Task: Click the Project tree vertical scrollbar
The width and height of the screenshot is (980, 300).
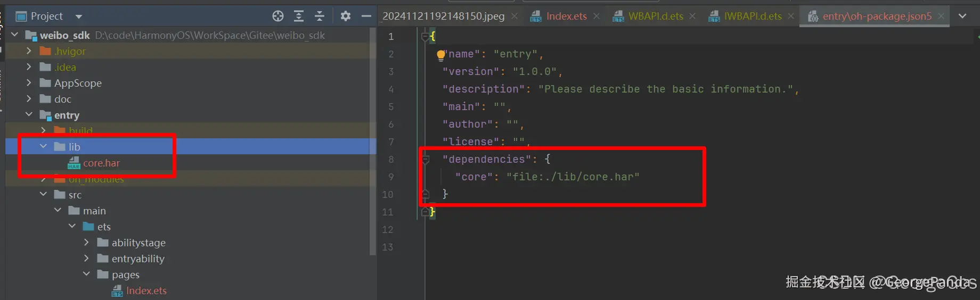Action: click(373, 141)
